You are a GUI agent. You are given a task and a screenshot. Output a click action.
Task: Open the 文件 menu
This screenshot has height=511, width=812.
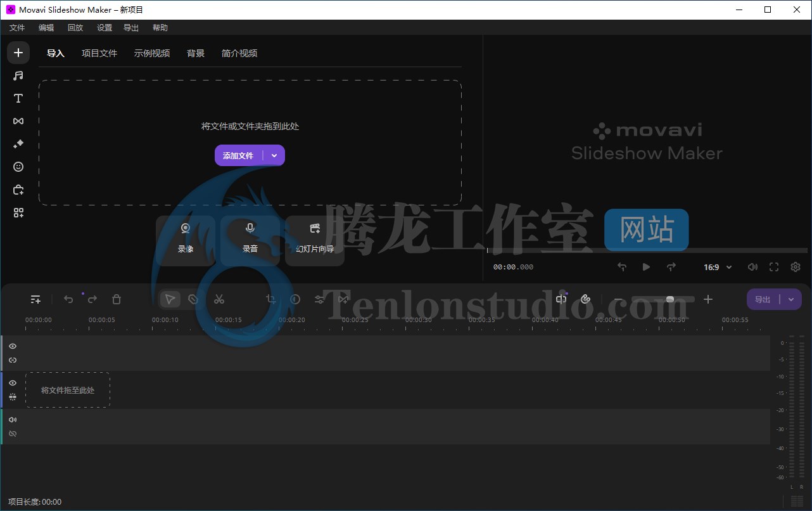click(x=17, y=28)
